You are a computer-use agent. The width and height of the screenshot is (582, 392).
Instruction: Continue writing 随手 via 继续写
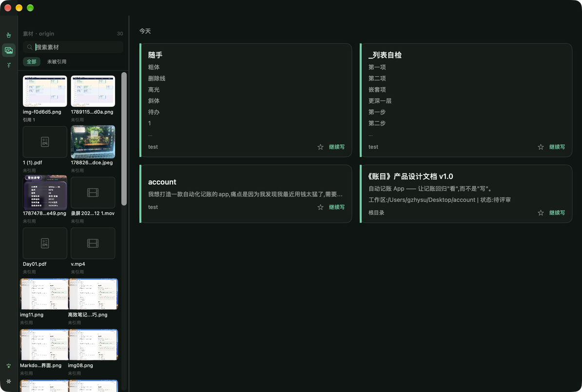[x=337, y=147]
